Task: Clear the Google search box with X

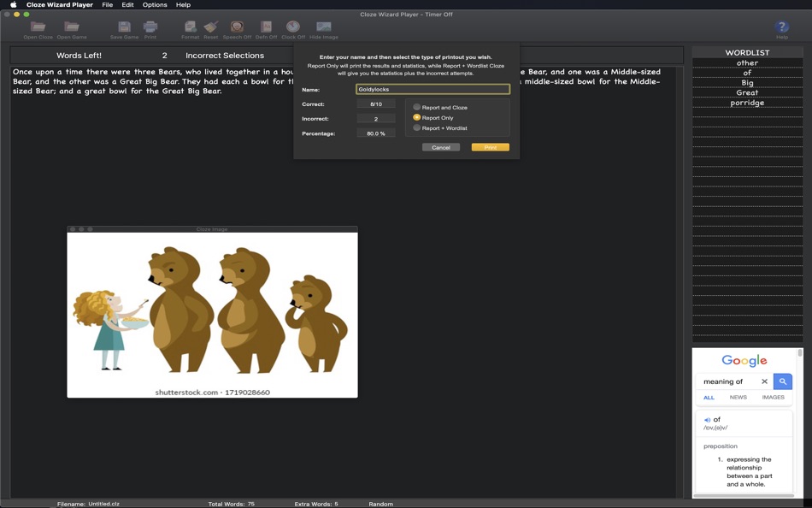Action: click(764, 381)
